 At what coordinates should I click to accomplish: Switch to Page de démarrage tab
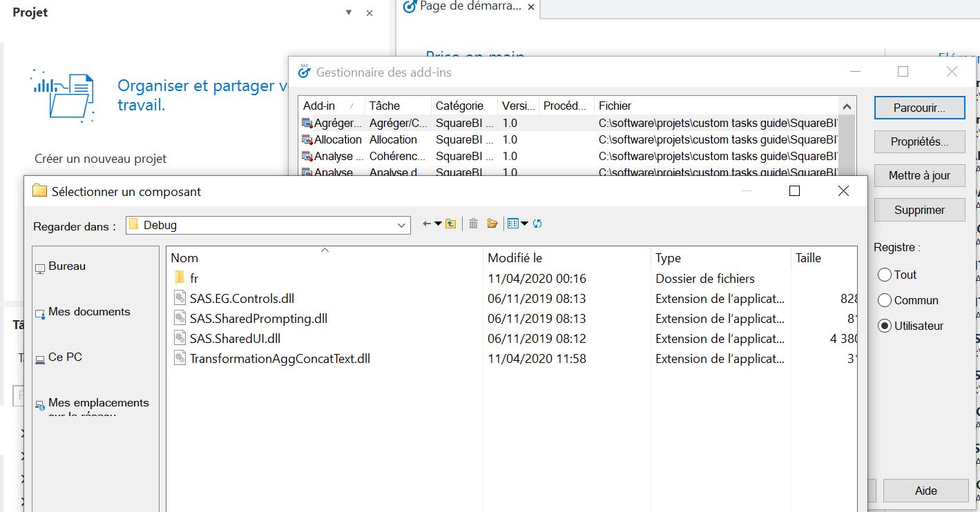coord(470,6)
